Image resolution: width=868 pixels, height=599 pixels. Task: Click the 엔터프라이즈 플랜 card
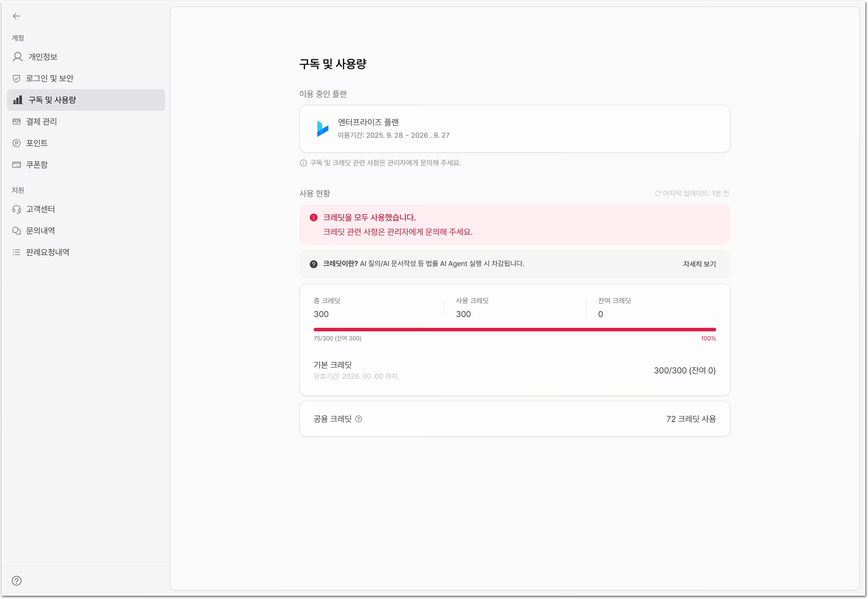515,129
